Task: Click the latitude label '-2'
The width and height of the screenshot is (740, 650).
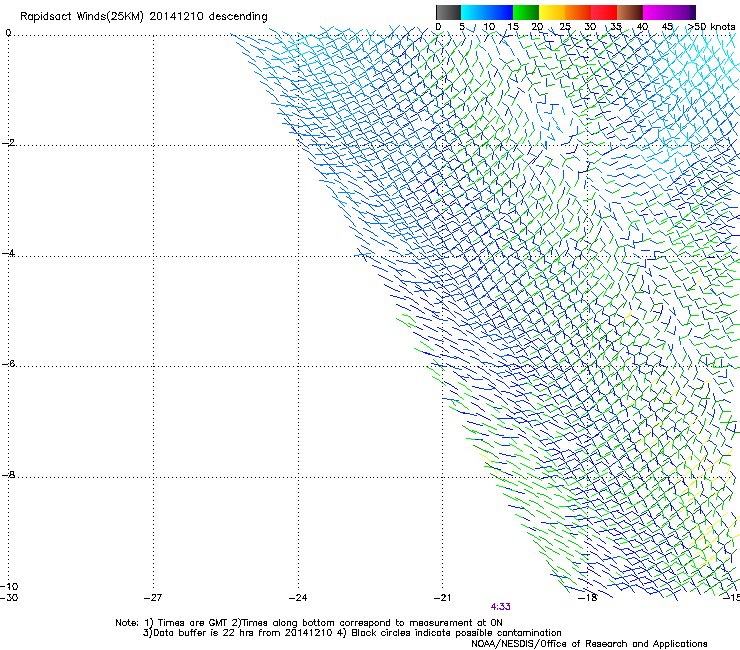Action: click(x=8, y=143)
